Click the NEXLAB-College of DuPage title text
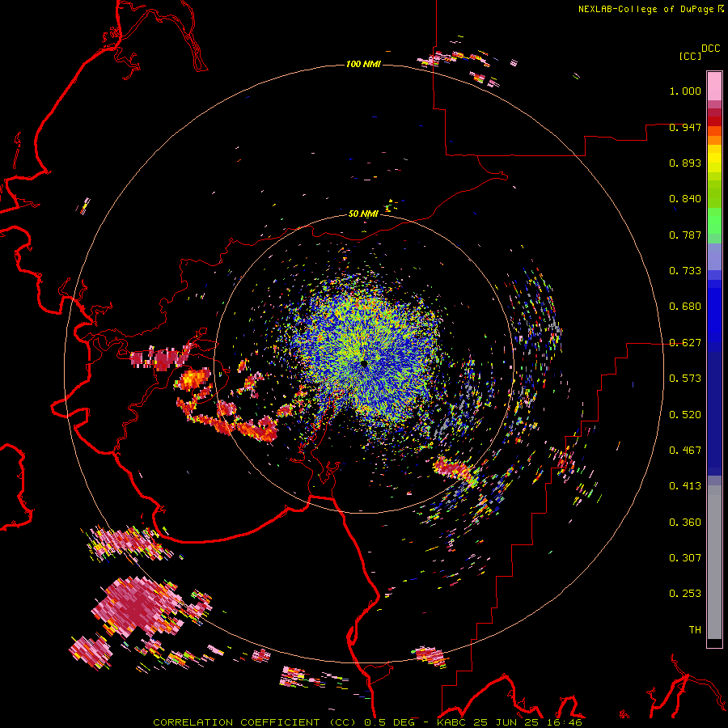Viewport: 728px width, 728px height. tap(646, 9)
